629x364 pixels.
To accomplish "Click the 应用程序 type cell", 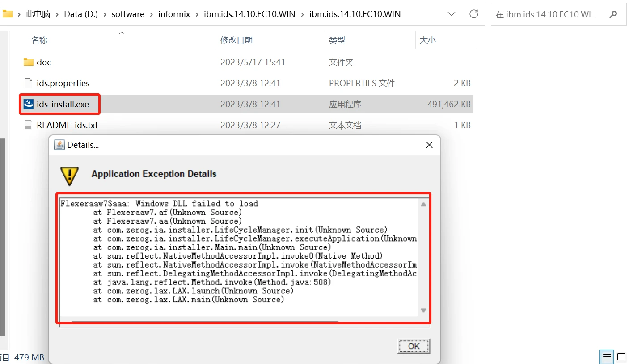I will pos(345,105).
